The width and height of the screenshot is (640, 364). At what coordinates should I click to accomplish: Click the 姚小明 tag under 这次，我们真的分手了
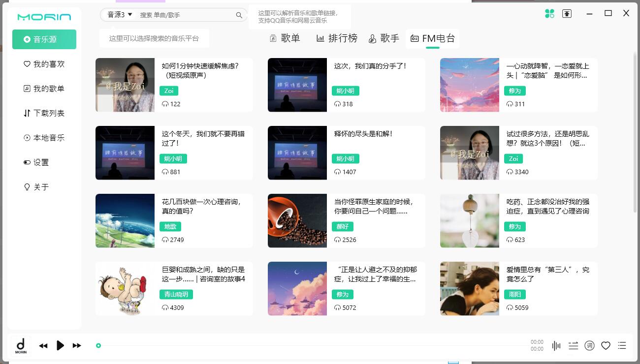click(345, 91)
